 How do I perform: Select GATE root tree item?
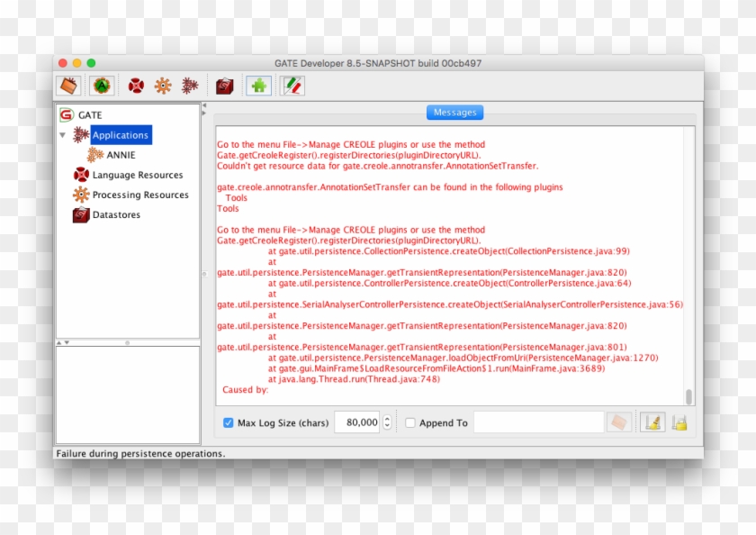click(90, 114)
